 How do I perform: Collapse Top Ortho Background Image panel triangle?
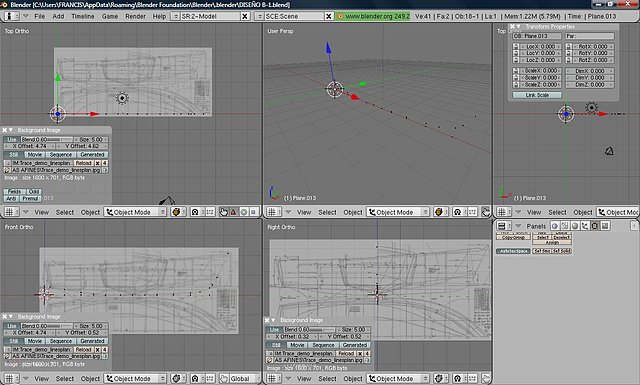11,130
